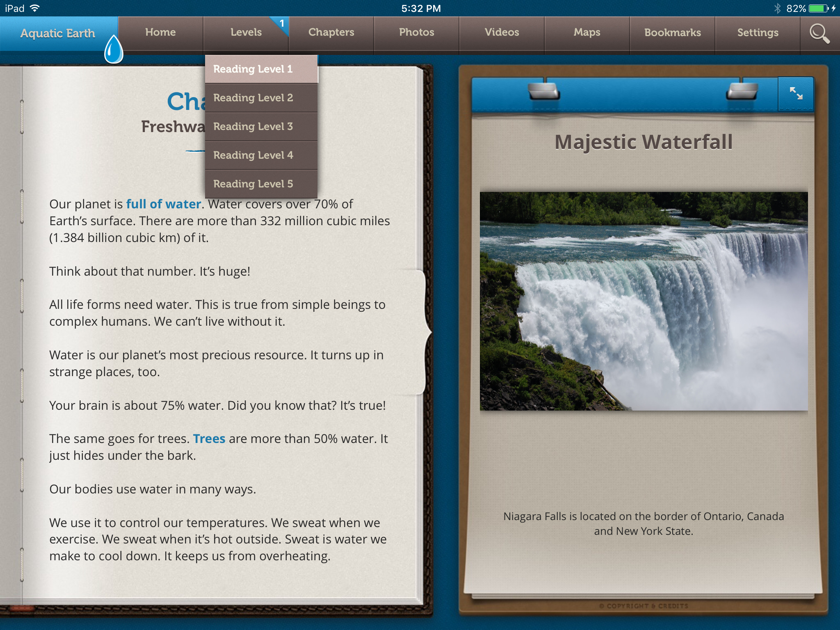The width and height of the screenshot is (840, 630).
Task: Tap the Majestic Waterfall photo
Action: 644,301
